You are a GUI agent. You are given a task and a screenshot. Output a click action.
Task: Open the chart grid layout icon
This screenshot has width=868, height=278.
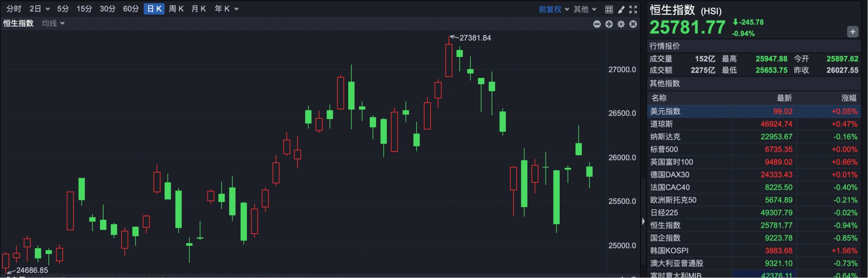coord(609,9)
